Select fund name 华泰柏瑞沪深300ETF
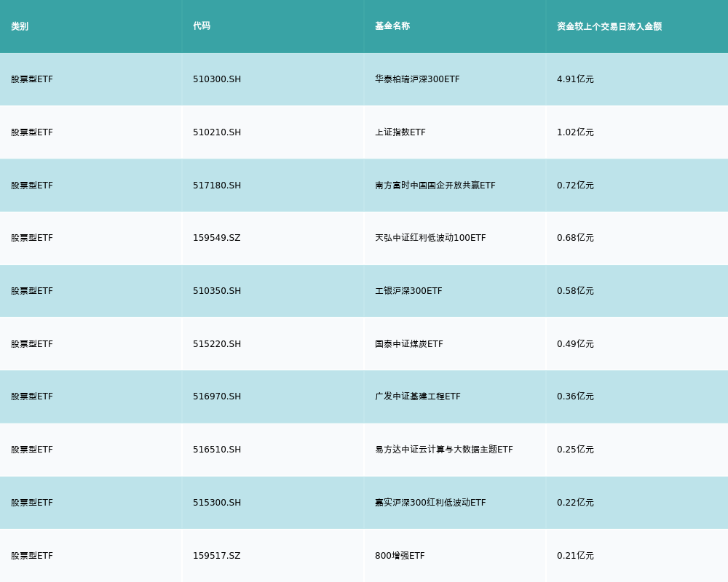The height and width of the screenshot is (582, 728). 417,79
